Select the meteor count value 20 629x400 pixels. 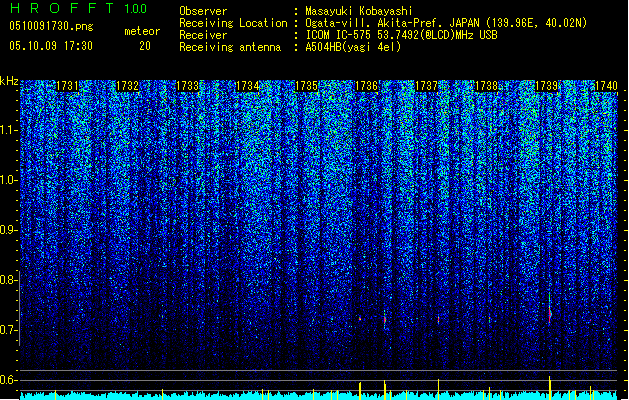145,46
